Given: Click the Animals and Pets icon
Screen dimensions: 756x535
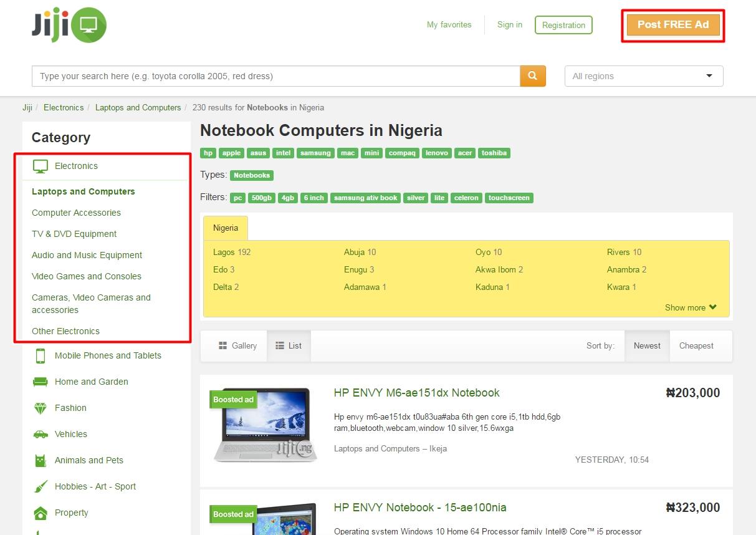Looking at the screenshot, I should (x=41, y=460).
